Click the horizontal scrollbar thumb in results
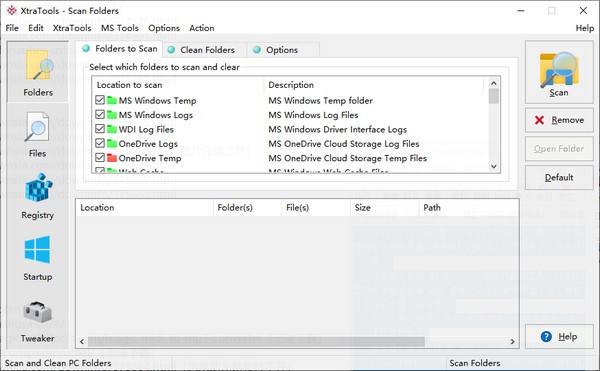 pyautogui.click(x=256, y=342)
